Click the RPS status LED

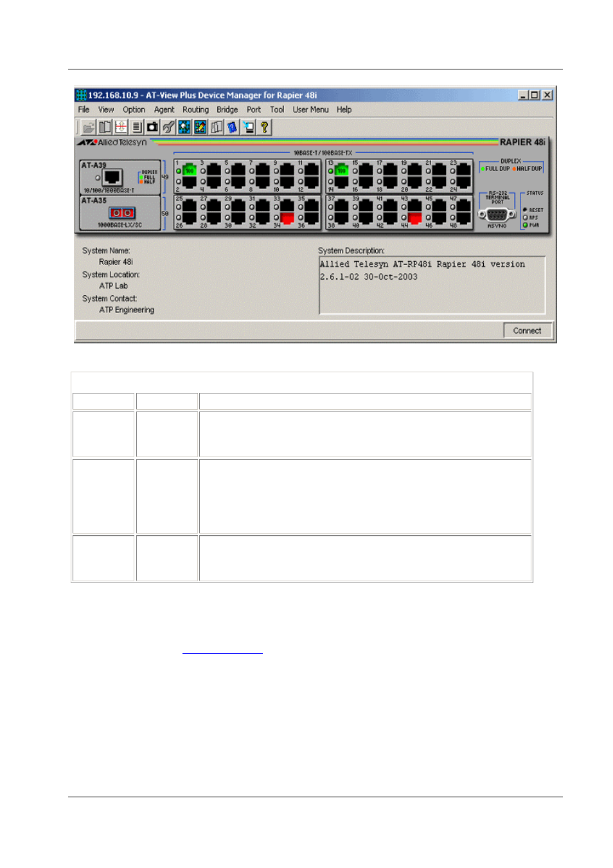coord(526,217)
